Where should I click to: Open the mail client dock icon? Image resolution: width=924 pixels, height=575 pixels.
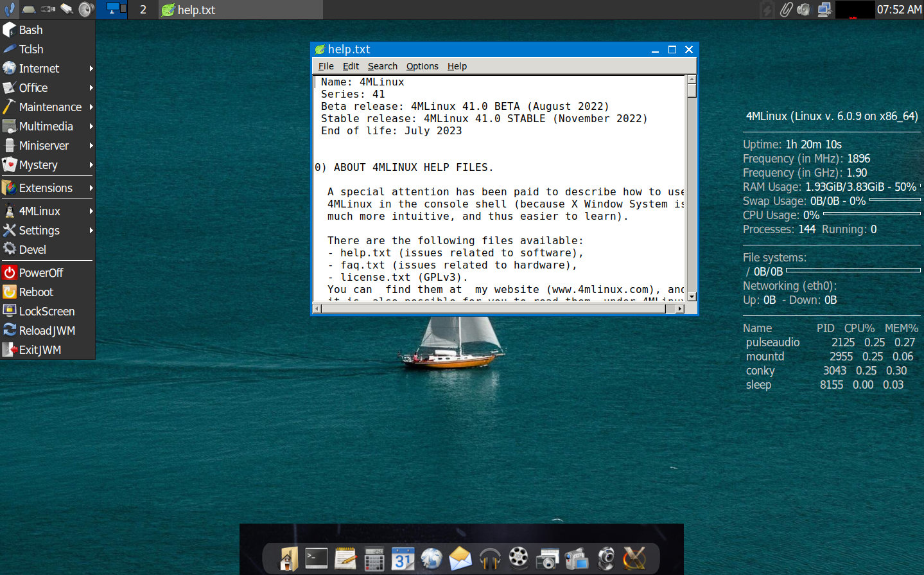point(460,558)
